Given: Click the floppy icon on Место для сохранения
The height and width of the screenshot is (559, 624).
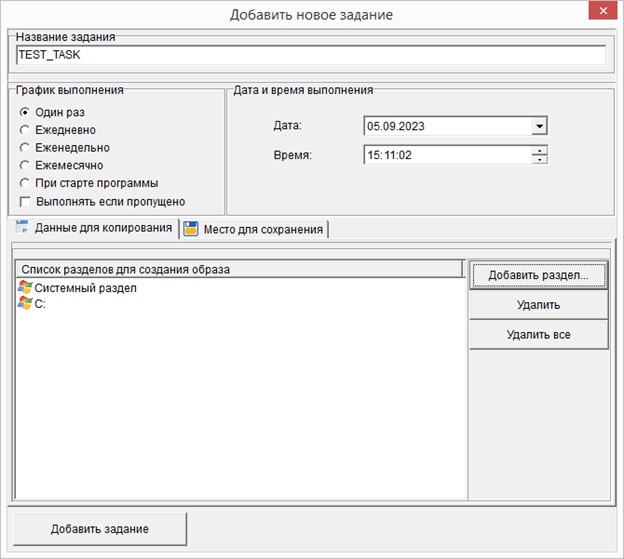Looking at the screenshot, I should click(x=191, y=229).
